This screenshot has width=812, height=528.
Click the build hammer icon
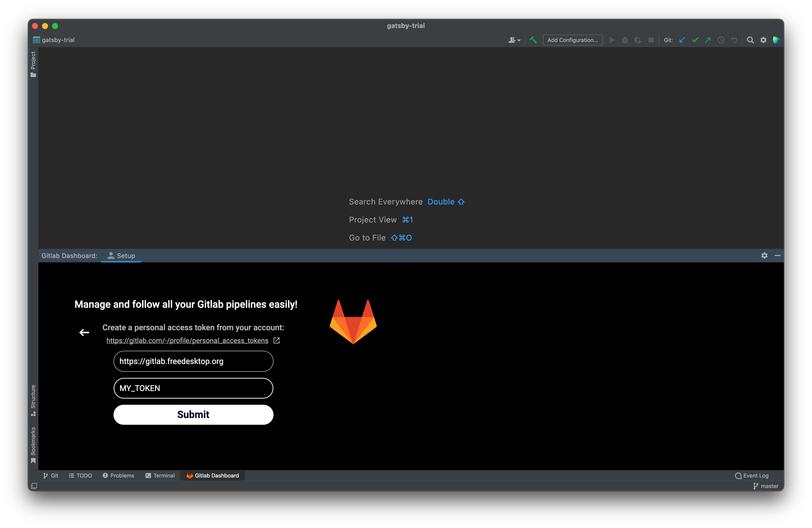(533, 40)
